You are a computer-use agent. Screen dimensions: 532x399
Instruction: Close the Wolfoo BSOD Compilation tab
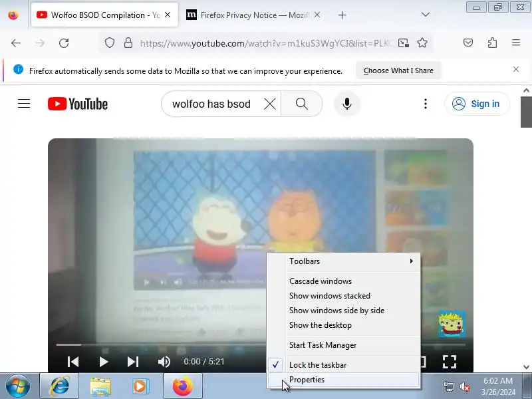click(168, 15)
